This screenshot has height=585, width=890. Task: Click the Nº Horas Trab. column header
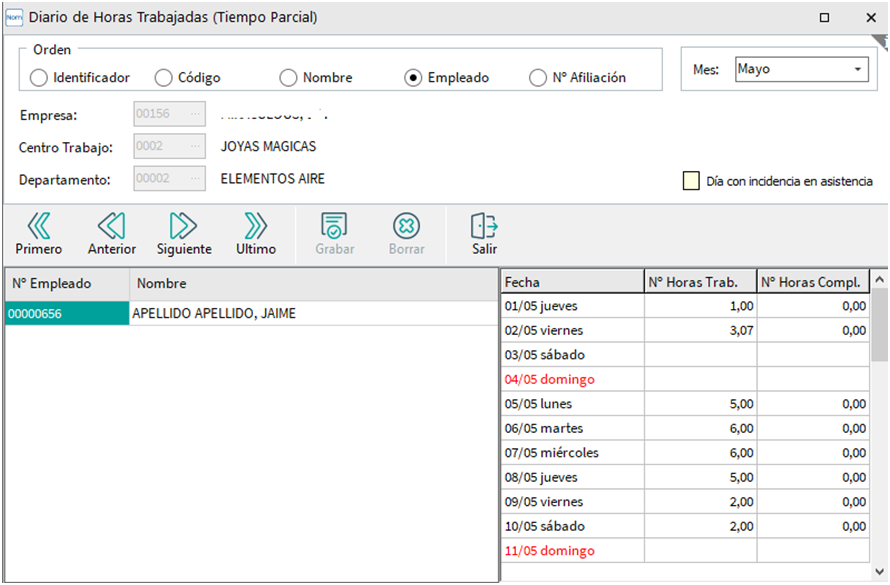700,283
